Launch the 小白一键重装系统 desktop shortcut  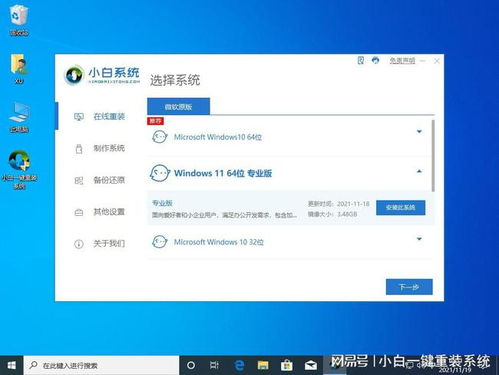coord(19,169)
